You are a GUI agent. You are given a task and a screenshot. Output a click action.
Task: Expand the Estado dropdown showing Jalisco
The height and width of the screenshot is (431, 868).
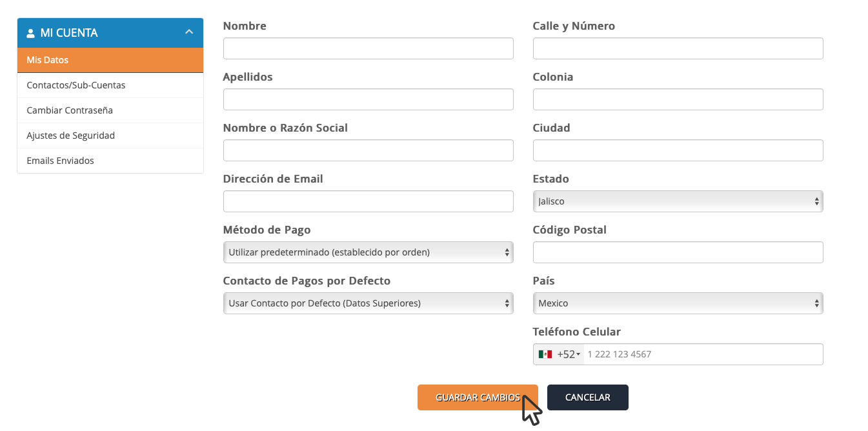pyautogui.click(x=678, y=201)
